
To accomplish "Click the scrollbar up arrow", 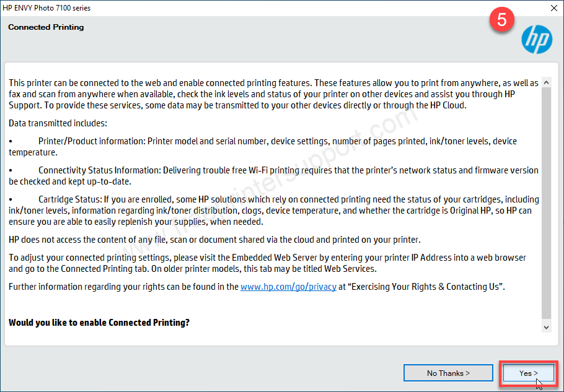I will tap(546, 82).
